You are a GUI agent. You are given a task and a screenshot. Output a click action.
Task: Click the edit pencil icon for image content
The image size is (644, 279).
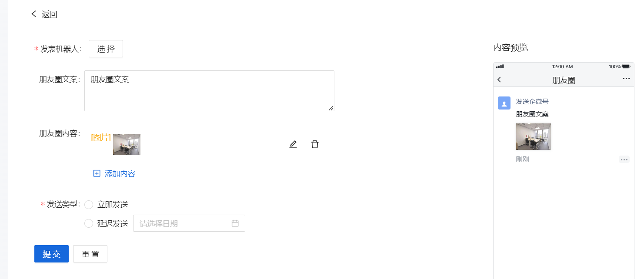click(293, 144)
